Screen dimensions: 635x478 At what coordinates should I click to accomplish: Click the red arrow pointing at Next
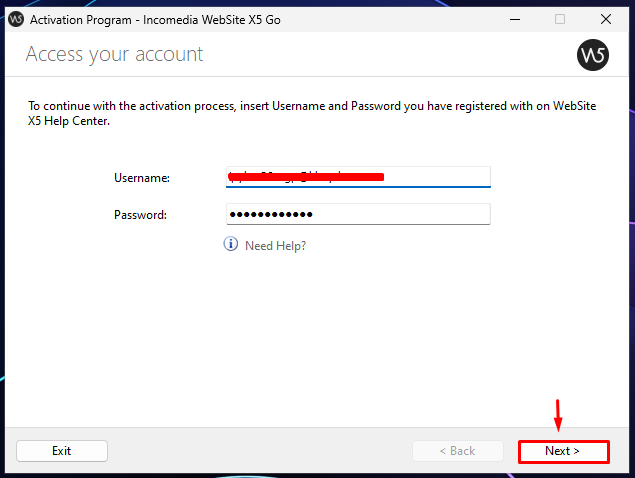(558, 416)
